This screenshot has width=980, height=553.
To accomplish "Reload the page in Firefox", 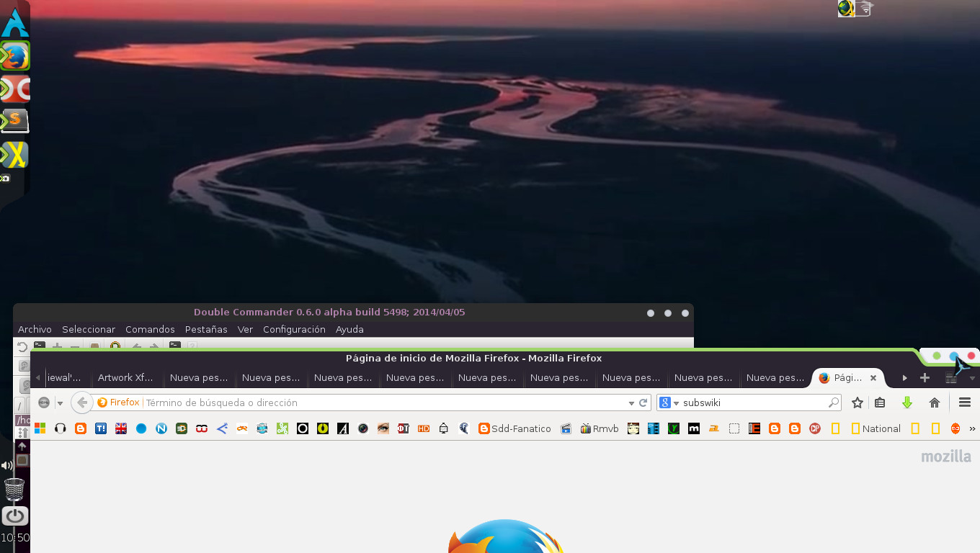I will pos(643,403).
